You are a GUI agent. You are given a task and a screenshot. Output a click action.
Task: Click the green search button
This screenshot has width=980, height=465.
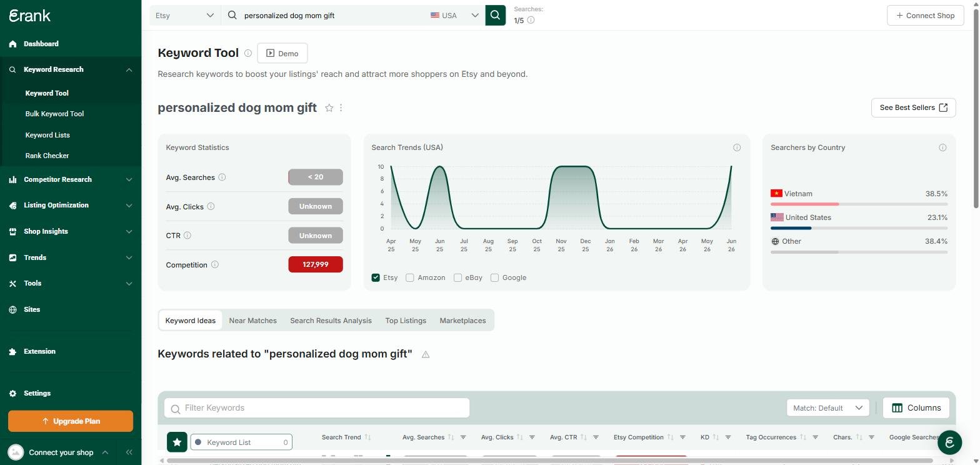495,15
